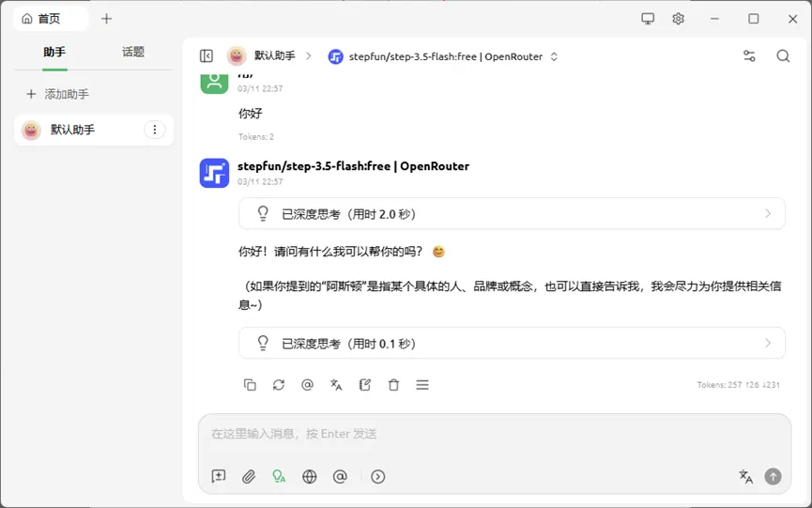The image size is (812, 508).
Task: Expand more input tools arrow icon
Action: [x=378, y=476]
